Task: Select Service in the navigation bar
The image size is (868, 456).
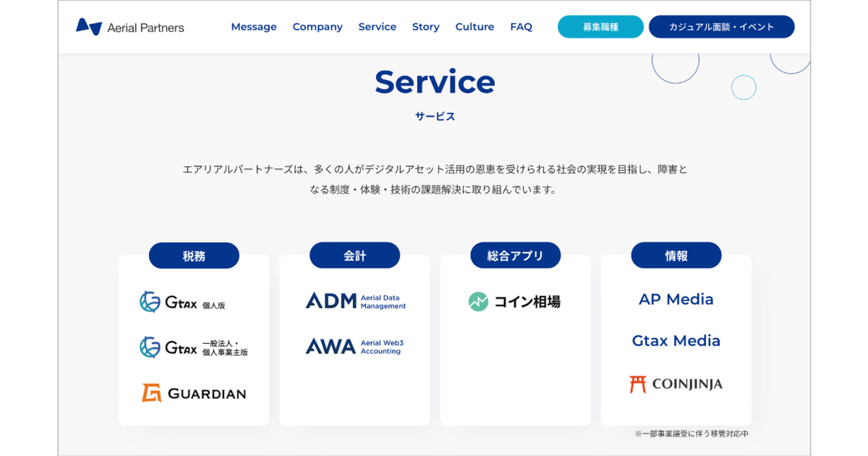Action: [x=377, y=27]
